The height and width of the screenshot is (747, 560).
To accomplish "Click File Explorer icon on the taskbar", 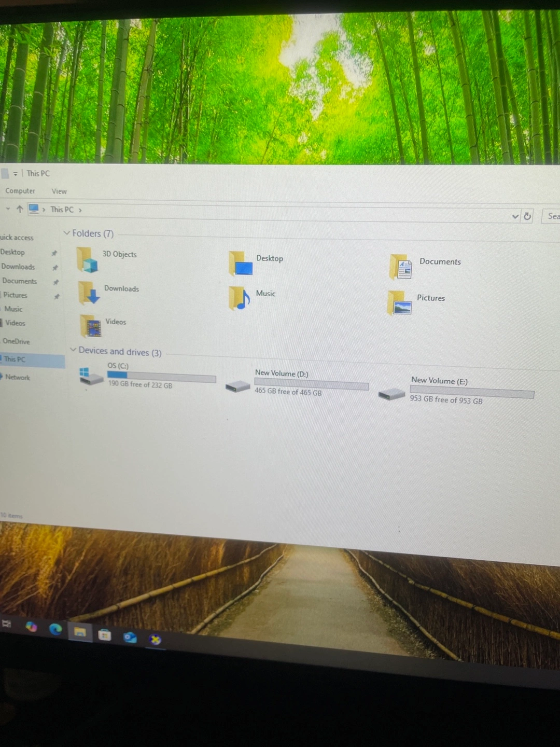I will (x=80, y=632).
